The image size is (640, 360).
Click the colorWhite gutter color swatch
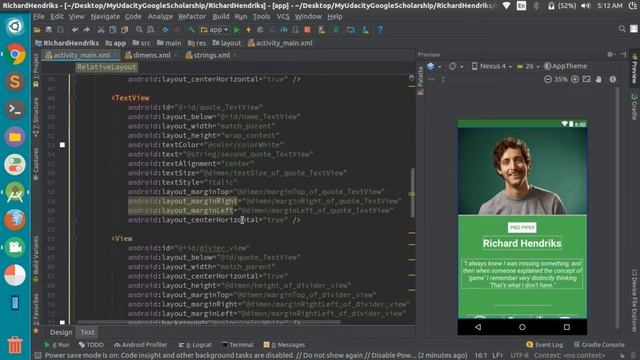(x=62, y=145)
